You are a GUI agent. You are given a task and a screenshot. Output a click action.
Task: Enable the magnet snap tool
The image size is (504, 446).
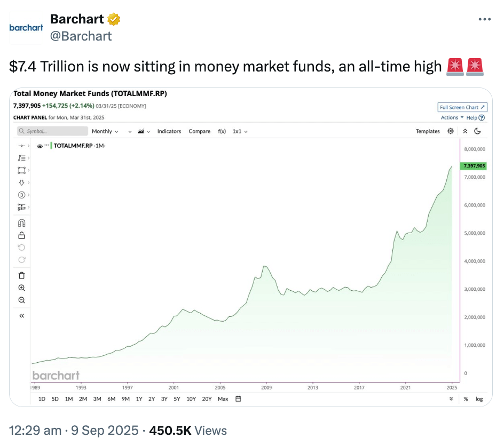(x=22, y=223)
